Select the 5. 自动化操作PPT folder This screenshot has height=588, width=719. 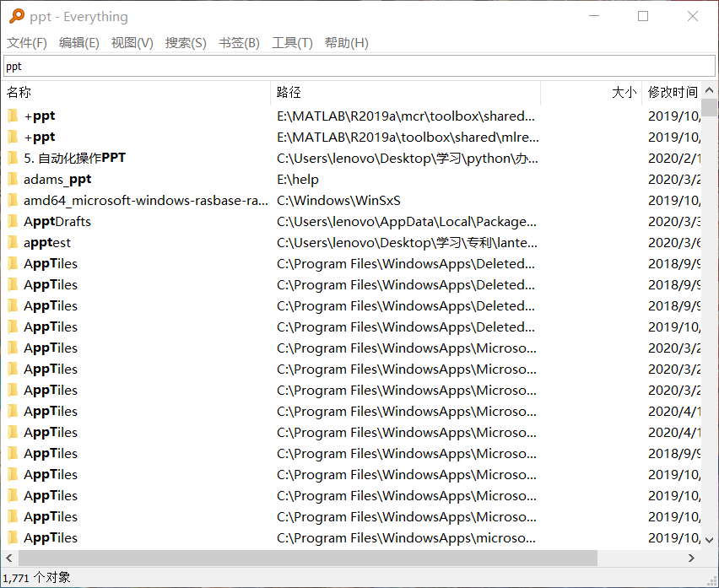[75, 158]
